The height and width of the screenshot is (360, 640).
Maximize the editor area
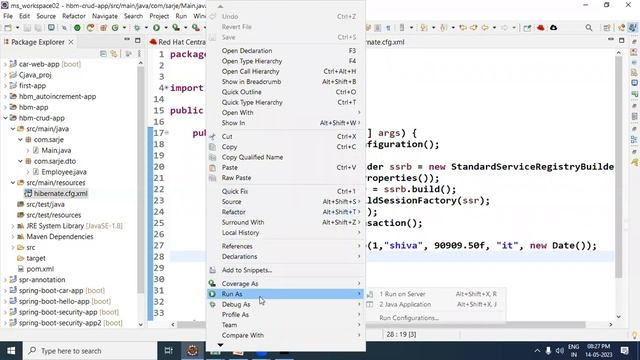(x=622, y=40)
